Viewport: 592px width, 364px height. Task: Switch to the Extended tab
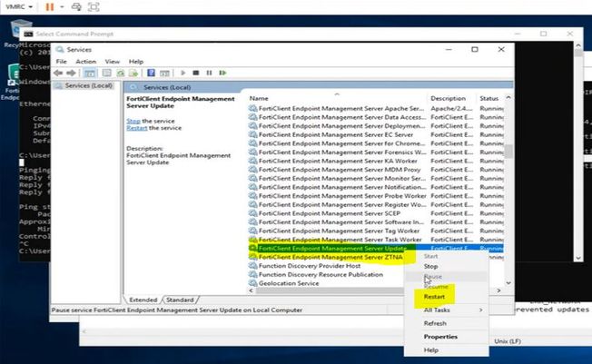[x=143, y=300]
